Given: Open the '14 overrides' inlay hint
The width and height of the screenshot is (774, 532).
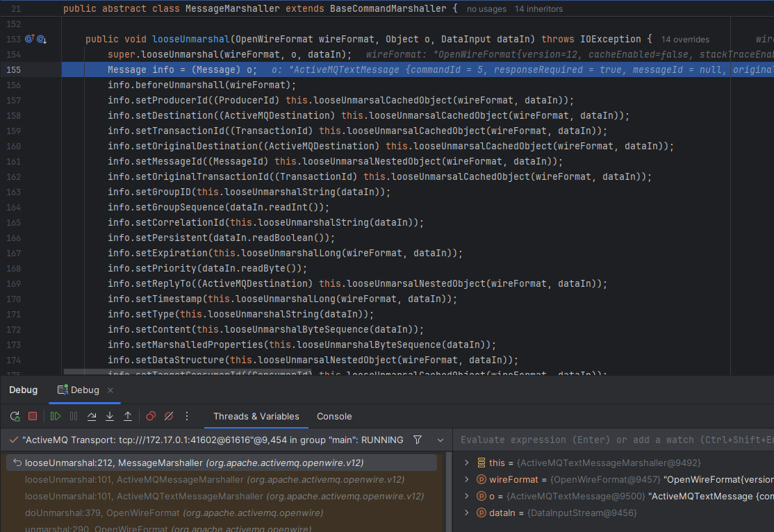Looking at the screenshot, I should pyautogui.click(x=685, y=40).
